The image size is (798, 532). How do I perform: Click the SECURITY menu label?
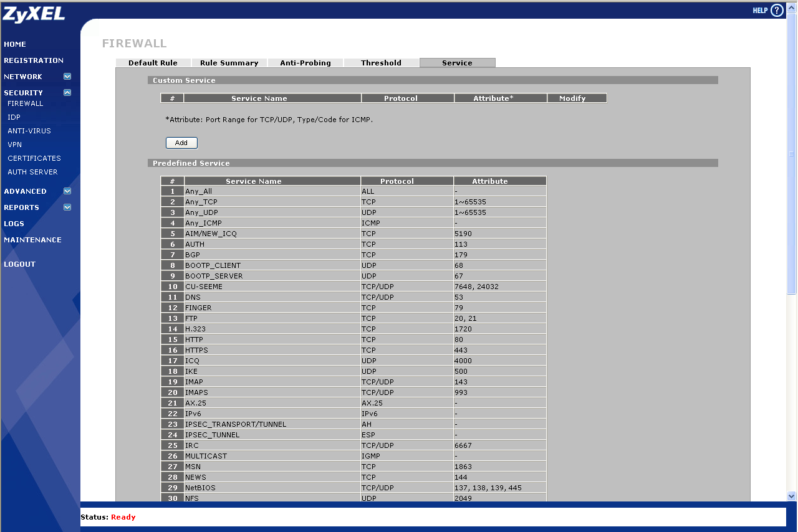tap(24, 93)
